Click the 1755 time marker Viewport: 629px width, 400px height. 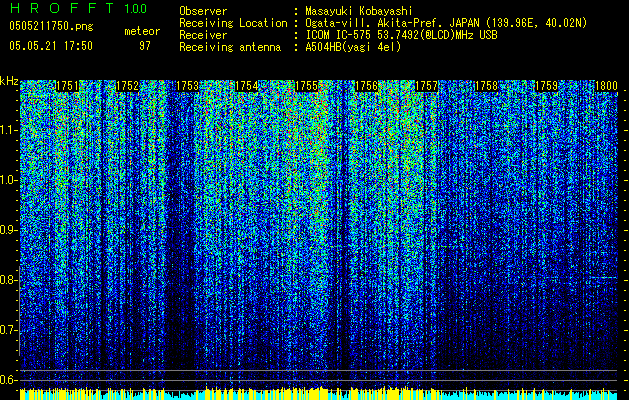[x=306, y=86]
